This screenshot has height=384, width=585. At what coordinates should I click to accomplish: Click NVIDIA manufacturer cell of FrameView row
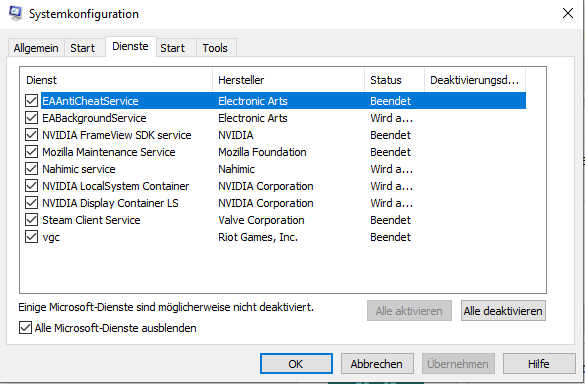[x=236, y=135]
